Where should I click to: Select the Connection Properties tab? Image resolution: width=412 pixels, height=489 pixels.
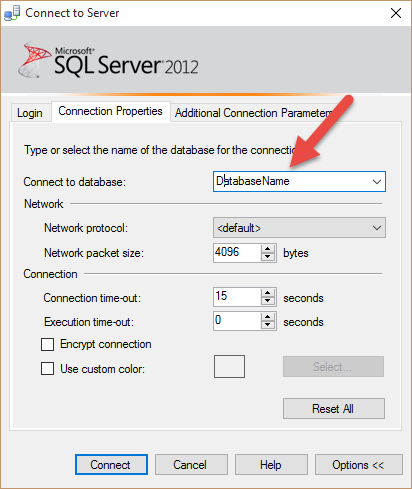coord(111,111)
